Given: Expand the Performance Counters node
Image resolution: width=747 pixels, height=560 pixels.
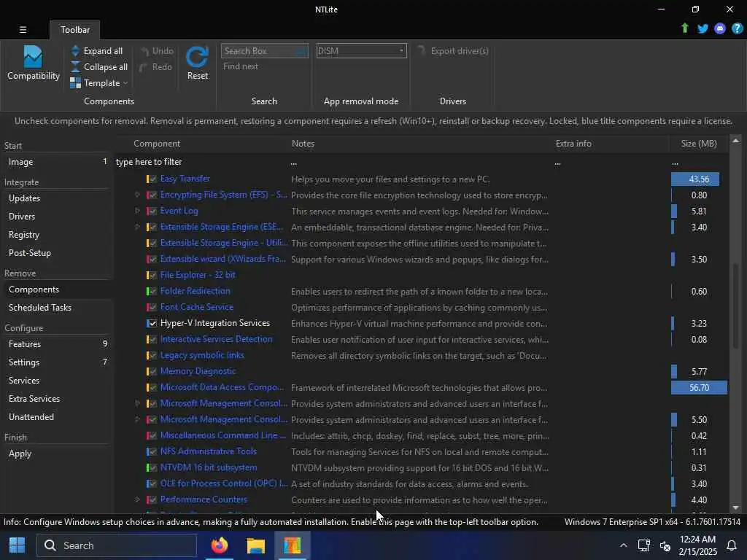Looking at the screenshot, I should point(137,499).
